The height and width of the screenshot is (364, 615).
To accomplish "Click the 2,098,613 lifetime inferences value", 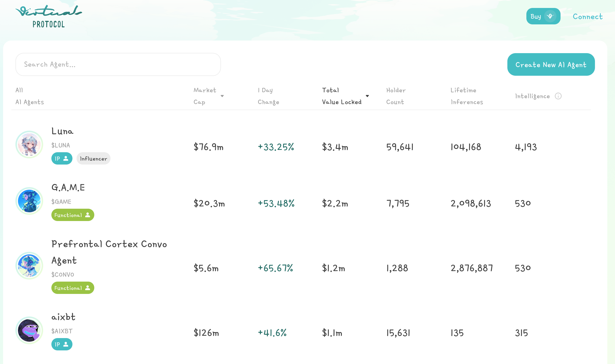I will (x=471, y=204).
